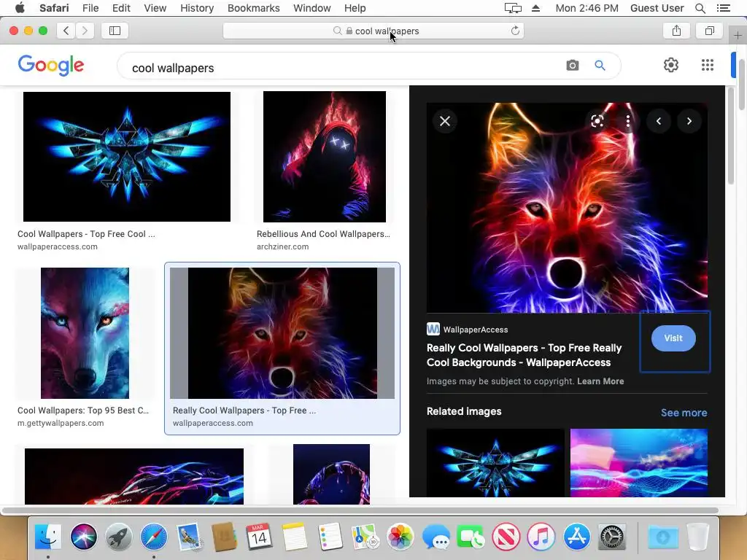Image resolution: width=747 pixels, height=560 pixels.
Task: Open the Bookmarks menu
Action: coord(253,8)
